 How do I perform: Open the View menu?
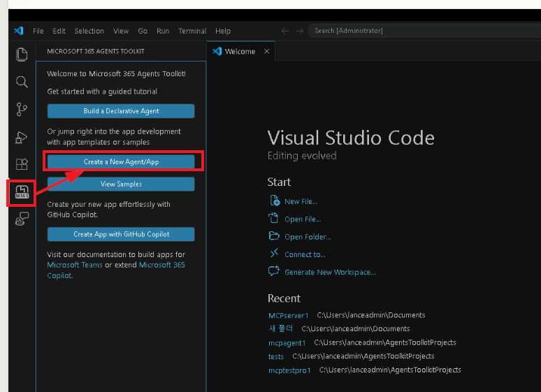[121, 31]
